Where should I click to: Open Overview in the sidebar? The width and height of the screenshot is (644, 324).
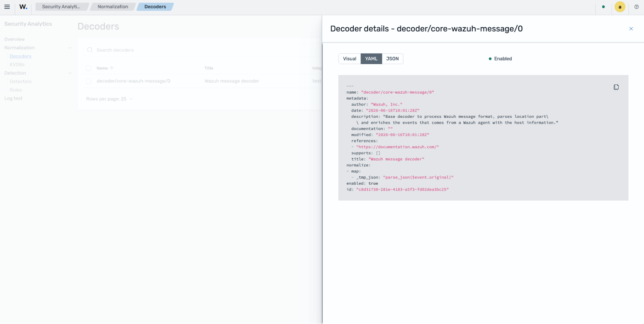click(14, 39)
